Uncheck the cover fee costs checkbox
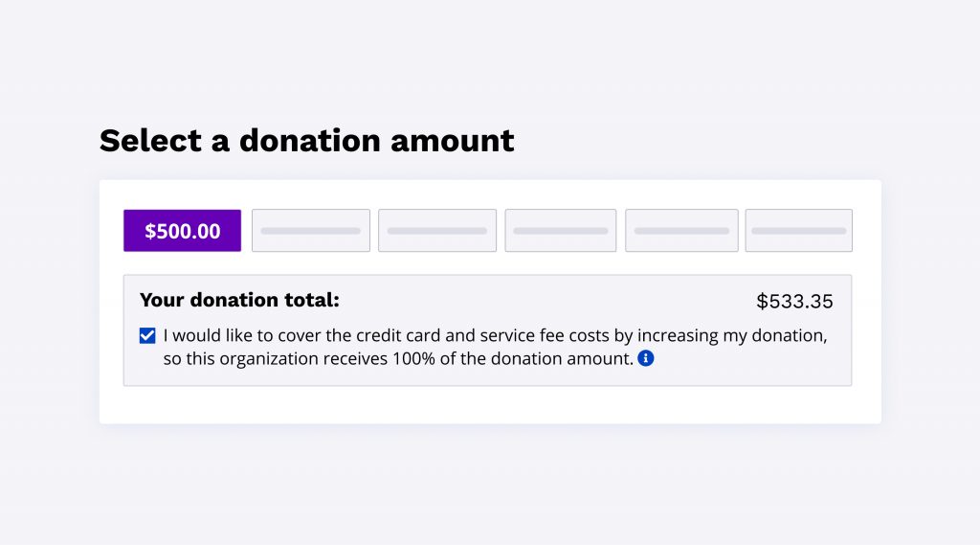 coord(147,336)
